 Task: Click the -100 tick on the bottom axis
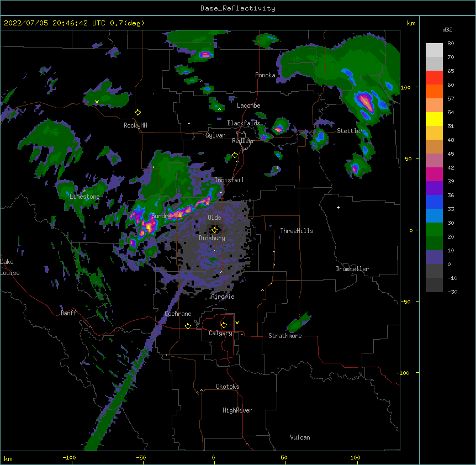click(x=69, y=457)
